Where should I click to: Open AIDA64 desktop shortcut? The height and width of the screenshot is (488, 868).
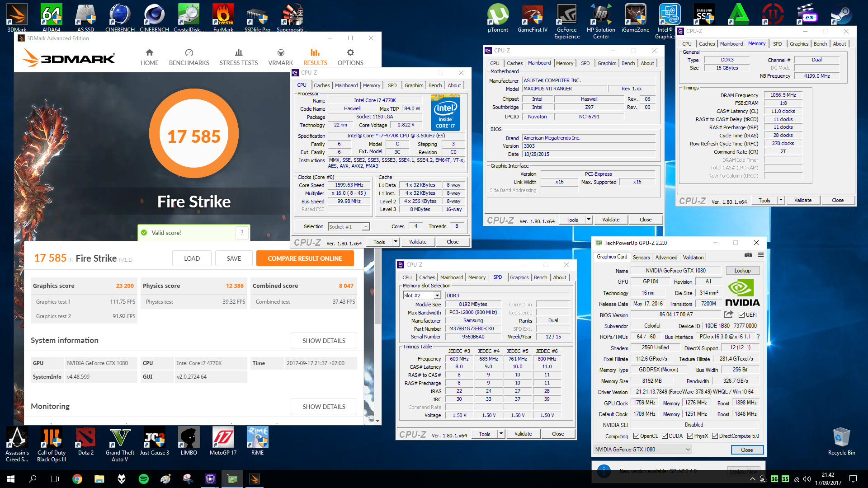(x=51, y=18)
